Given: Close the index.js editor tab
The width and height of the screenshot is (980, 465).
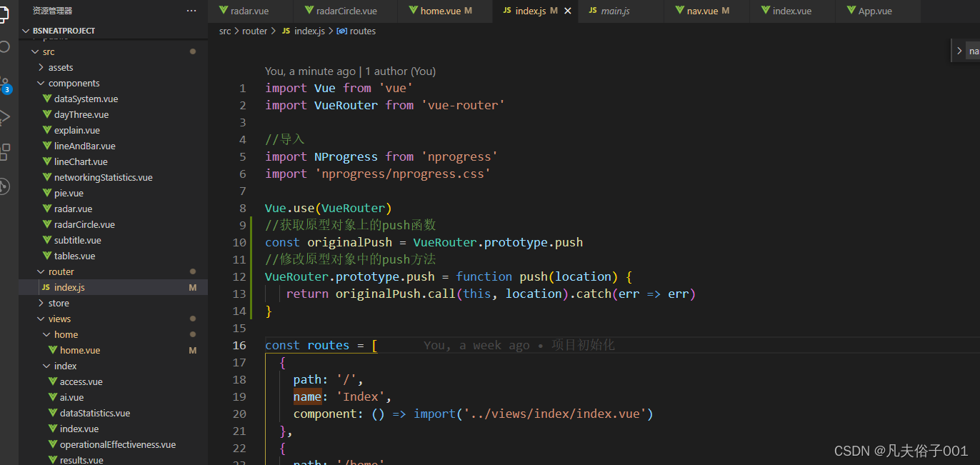Looking at the screenshot, I should pyautogui.click(x=568, y=11).
